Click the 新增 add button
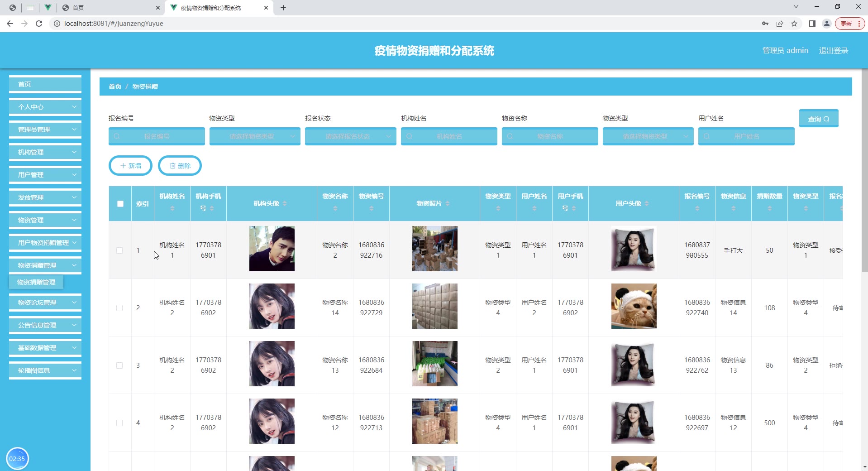Image resolution: width=868 pixels, height=471 pixels. 130,166
